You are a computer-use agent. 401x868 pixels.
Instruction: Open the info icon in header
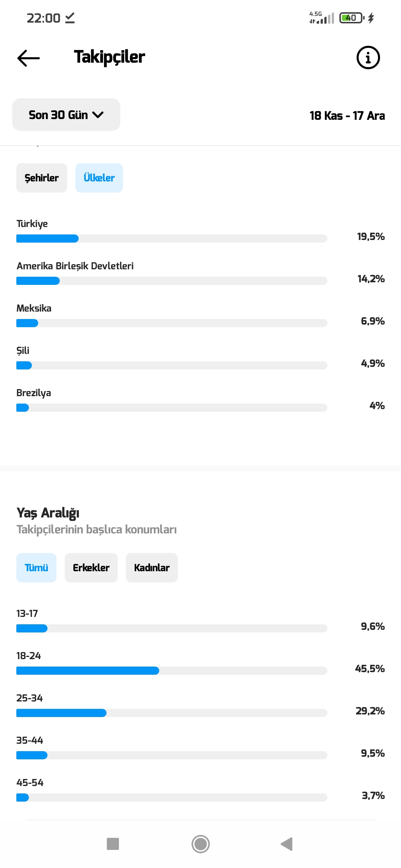point(368,58)
